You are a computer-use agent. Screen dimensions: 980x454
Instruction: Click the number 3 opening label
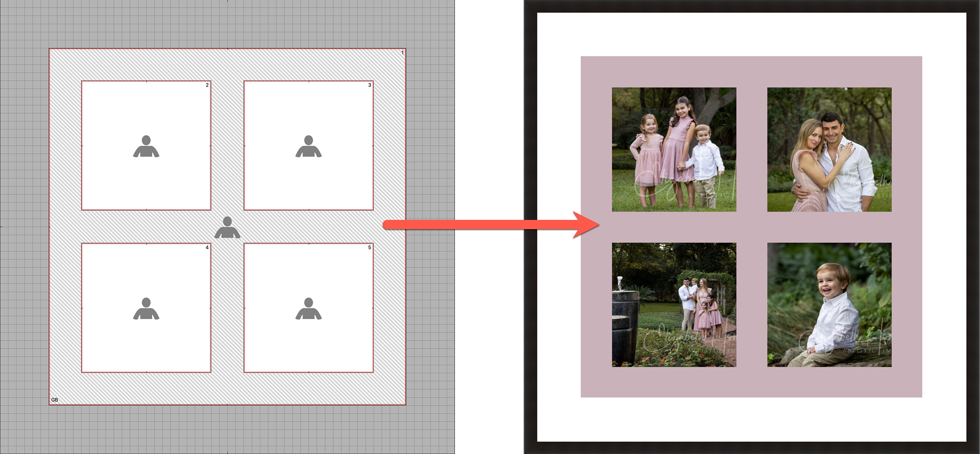coord(369,85)
